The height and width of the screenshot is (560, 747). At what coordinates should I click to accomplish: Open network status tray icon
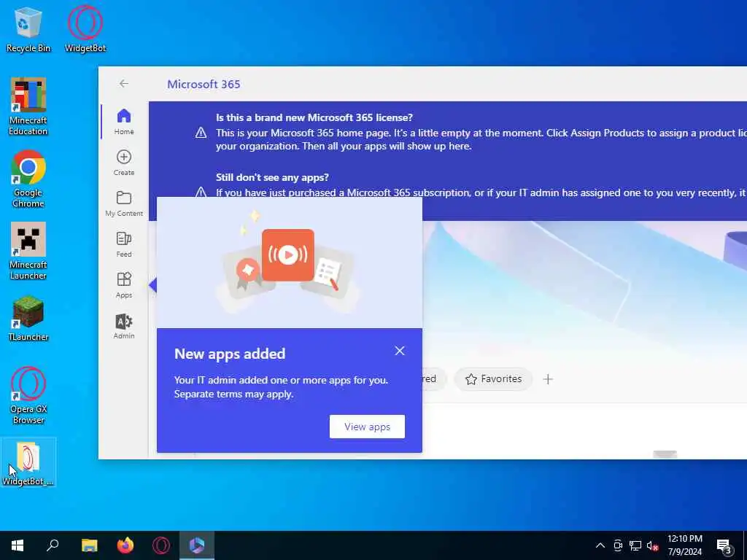click(x=635, y=545)
